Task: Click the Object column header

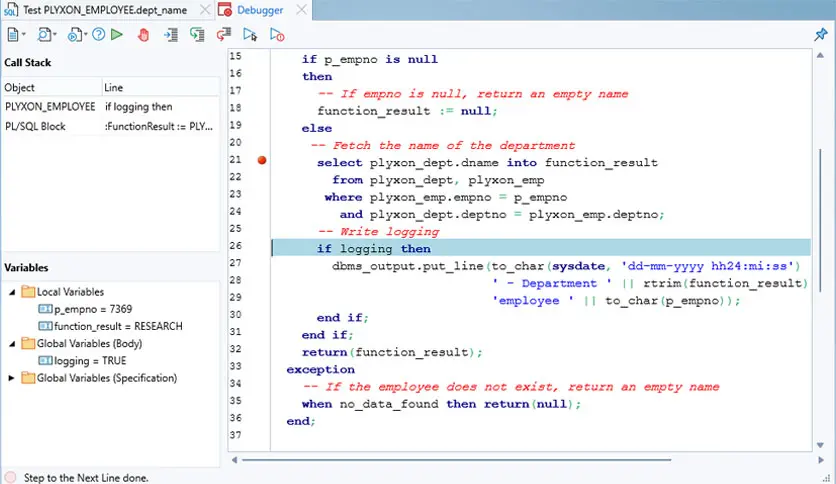Action: click(x=52, y=87)
